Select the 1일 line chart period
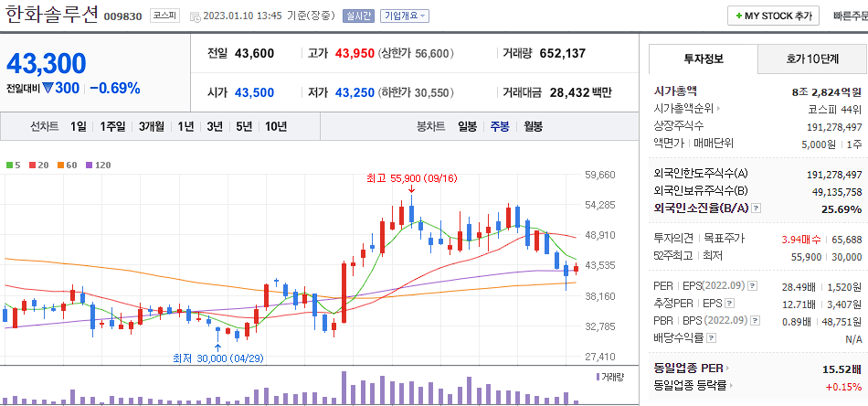Viewport: 868px width, 406px height. [x=78, y=126]
